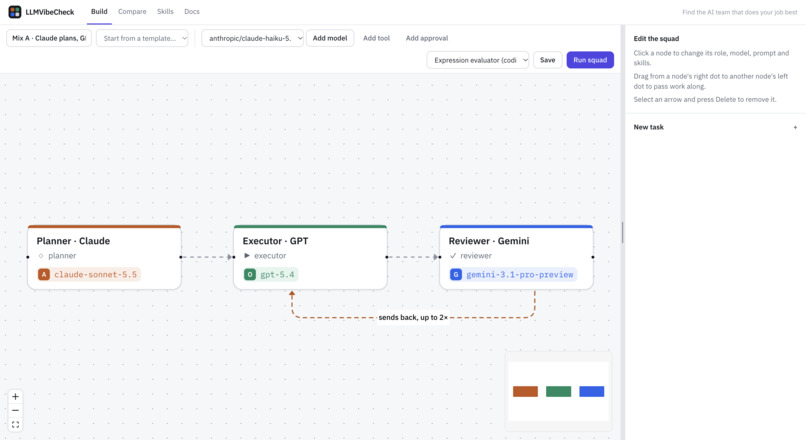Select the arrow from Executor to Reviewer
Viewport: 806px width, 440px height.
[x=413, y=257]
